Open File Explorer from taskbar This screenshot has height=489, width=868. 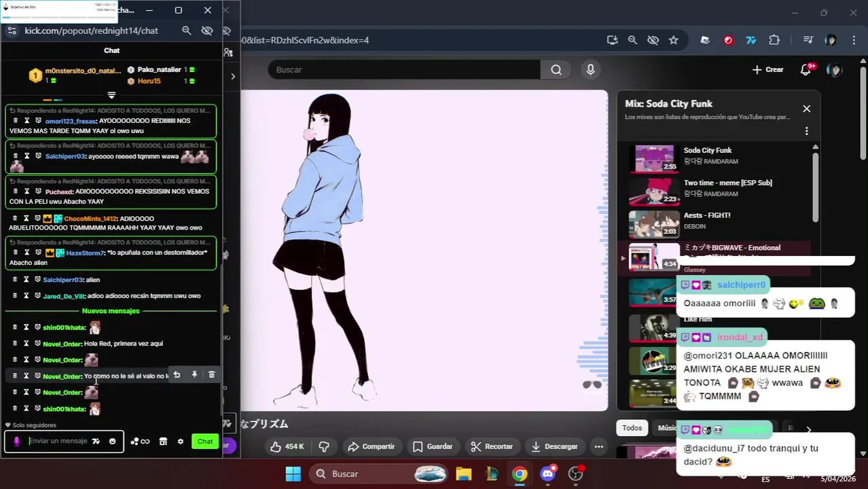point(463,473)
